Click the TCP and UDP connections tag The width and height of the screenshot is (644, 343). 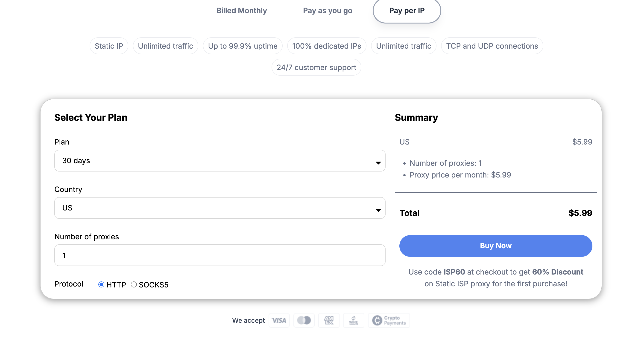(492, 46)
